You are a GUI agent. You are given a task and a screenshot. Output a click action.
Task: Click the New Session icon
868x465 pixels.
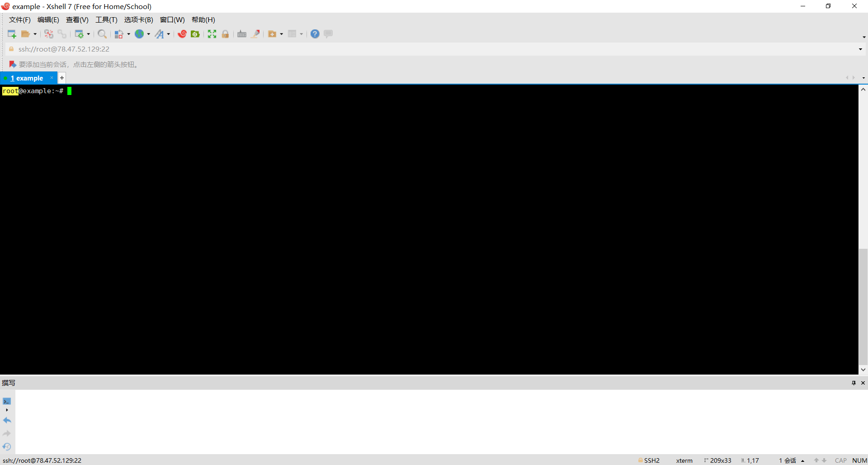click(12, 34)
